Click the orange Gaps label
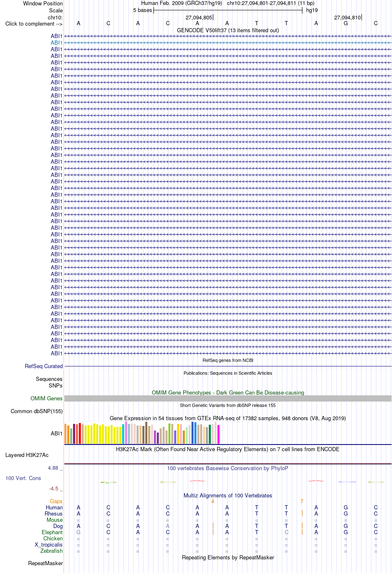392x573 pixels. (x=56, y=501)
